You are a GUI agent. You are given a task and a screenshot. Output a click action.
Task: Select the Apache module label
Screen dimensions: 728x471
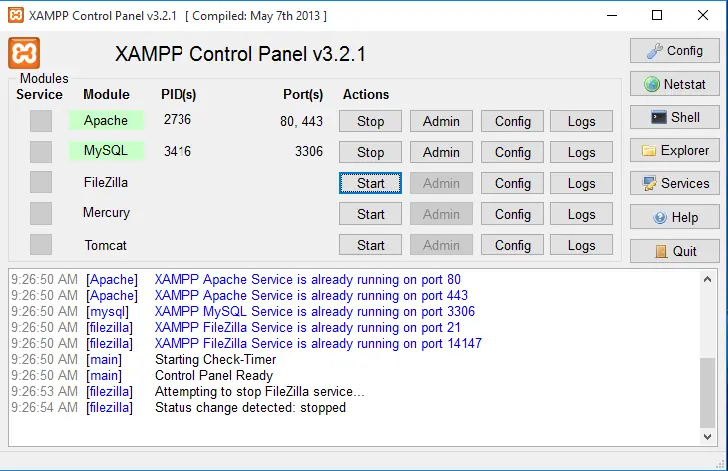pos(106,120)
